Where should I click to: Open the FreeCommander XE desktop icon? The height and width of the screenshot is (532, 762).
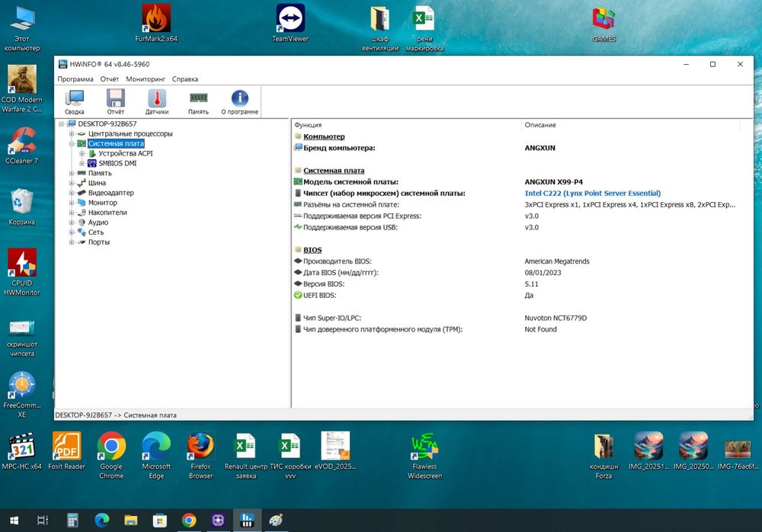pyautogui.click(x=22, y=395)
